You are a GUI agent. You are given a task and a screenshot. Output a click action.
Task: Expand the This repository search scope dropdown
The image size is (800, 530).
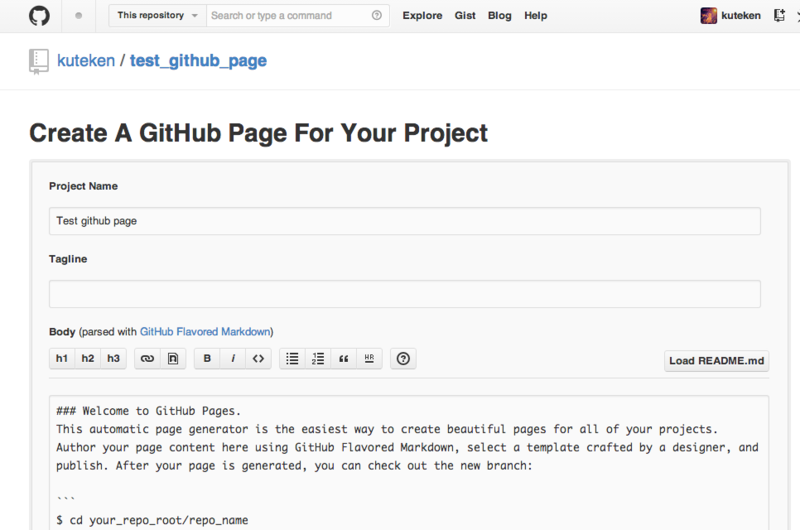coord(157,15)
